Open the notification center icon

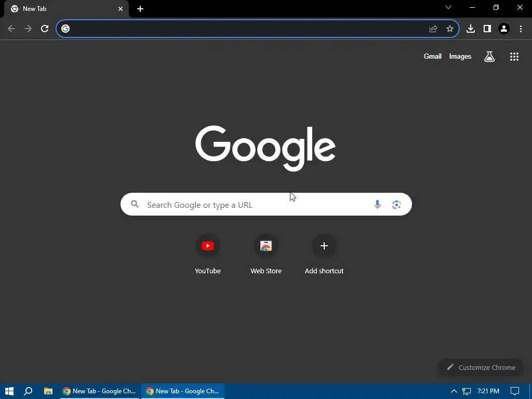point(515,391)
